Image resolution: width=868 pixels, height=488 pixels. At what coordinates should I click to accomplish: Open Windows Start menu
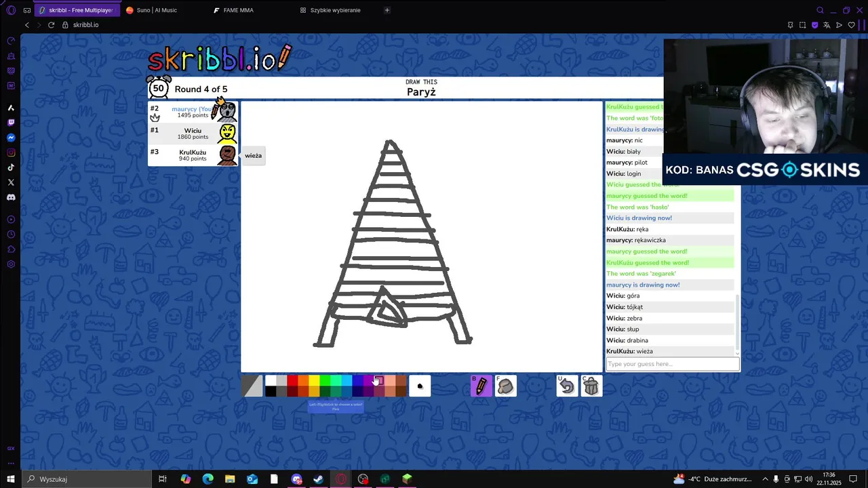click(x=11, y=479)
